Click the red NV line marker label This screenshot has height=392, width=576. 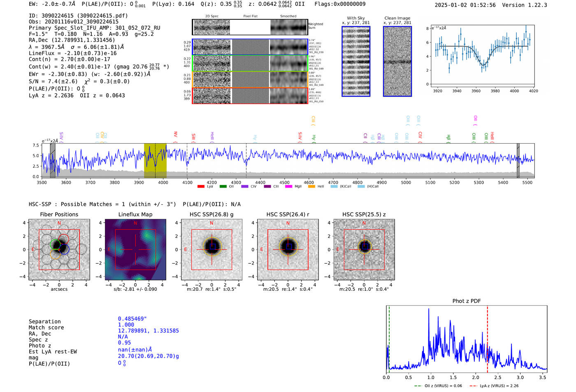tap(176, 135)
